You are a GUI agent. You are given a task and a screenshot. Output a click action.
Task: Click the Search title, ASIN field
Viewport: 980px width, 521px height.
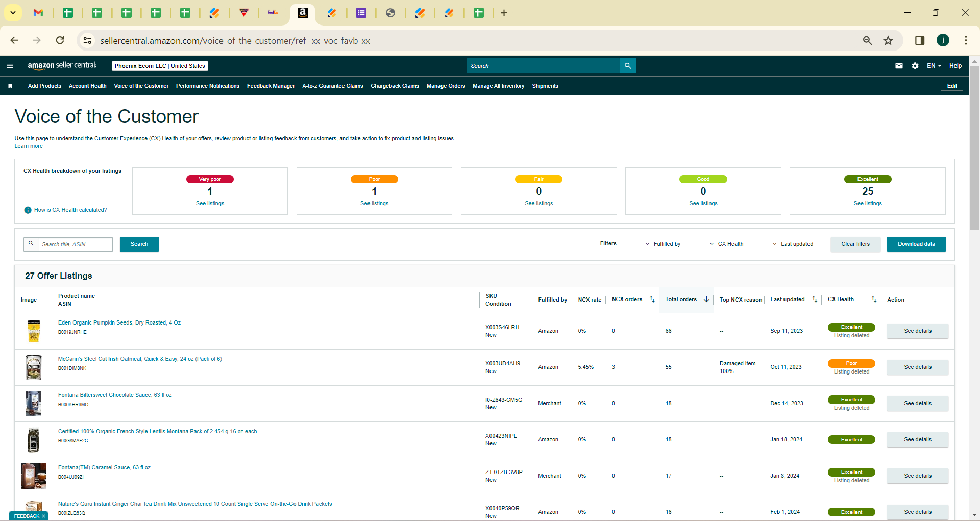(76, 244)
